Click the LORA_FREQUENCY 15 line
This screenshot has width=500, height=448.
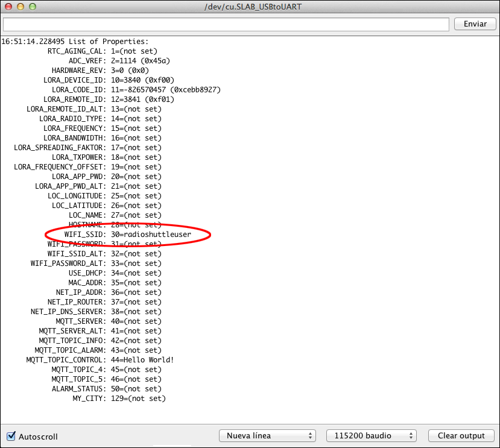[103, 128]
